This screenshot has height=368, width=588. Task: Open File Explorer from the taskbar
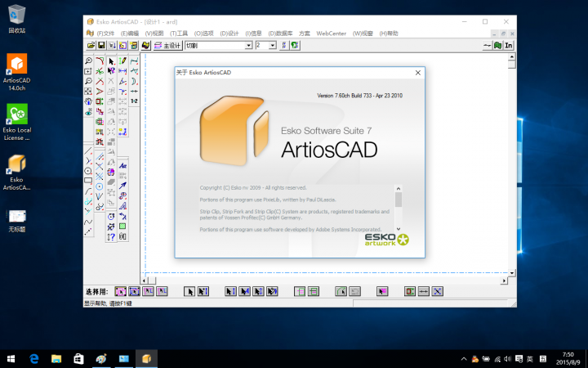coord(56,359)
